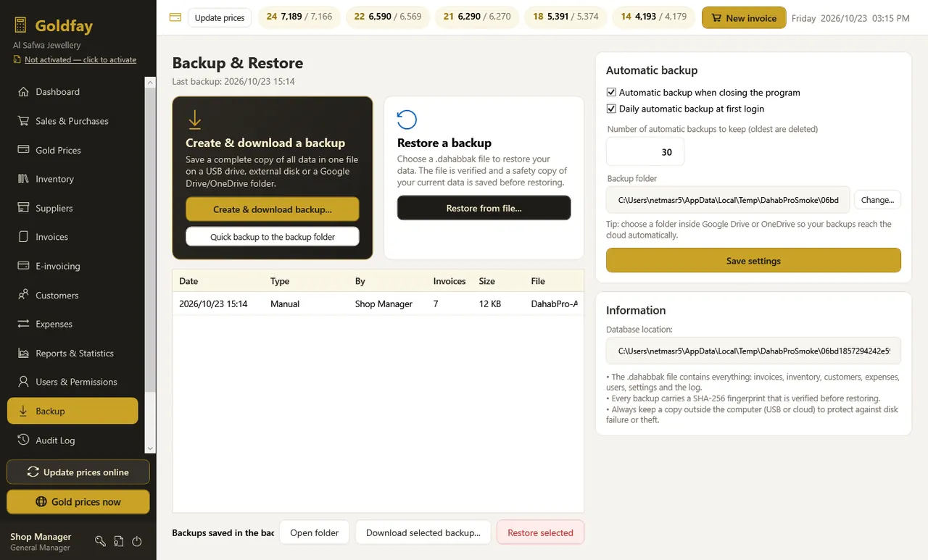Navigate to Inventory

[x=72, y=179]
